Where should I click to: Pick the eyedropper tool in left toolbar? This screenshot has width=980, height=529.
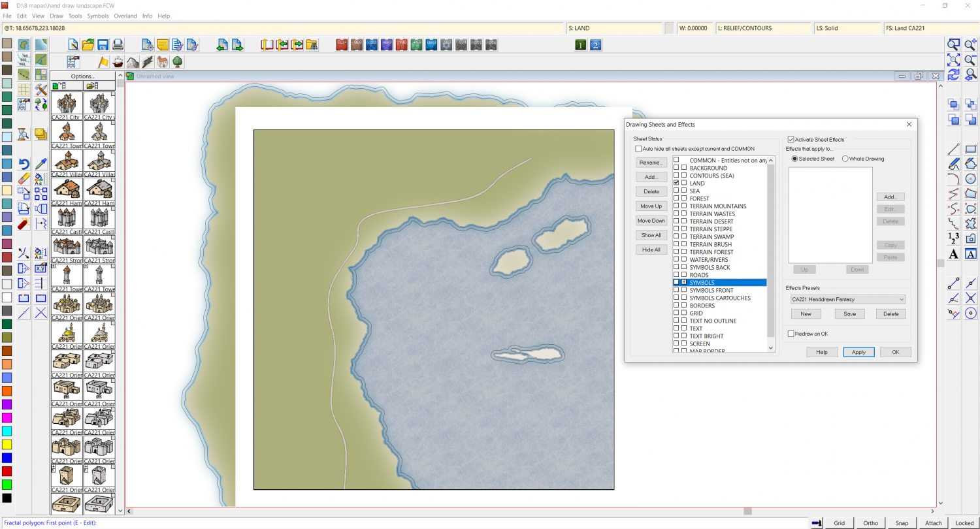click(x=41, y=164)
